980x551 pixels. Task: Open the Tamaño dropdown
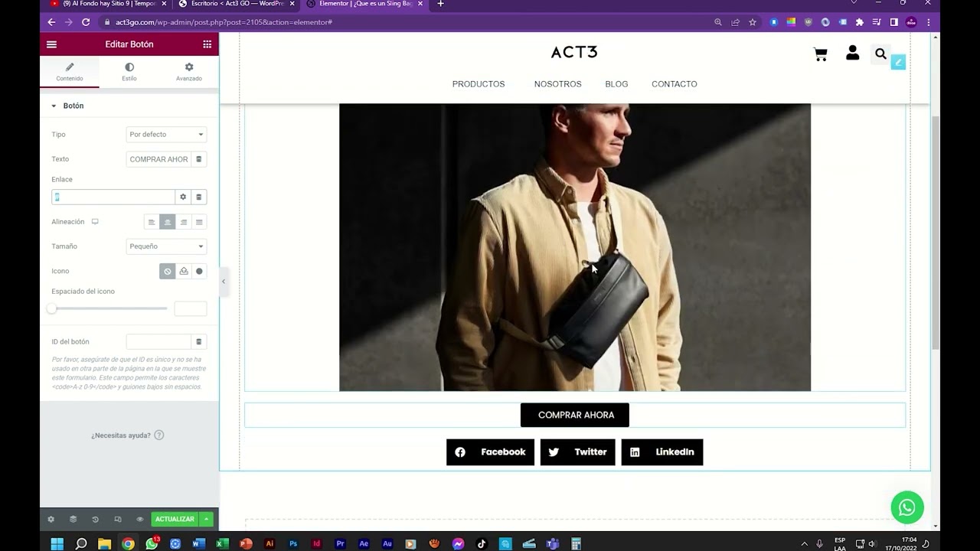[x=166, y=246]
